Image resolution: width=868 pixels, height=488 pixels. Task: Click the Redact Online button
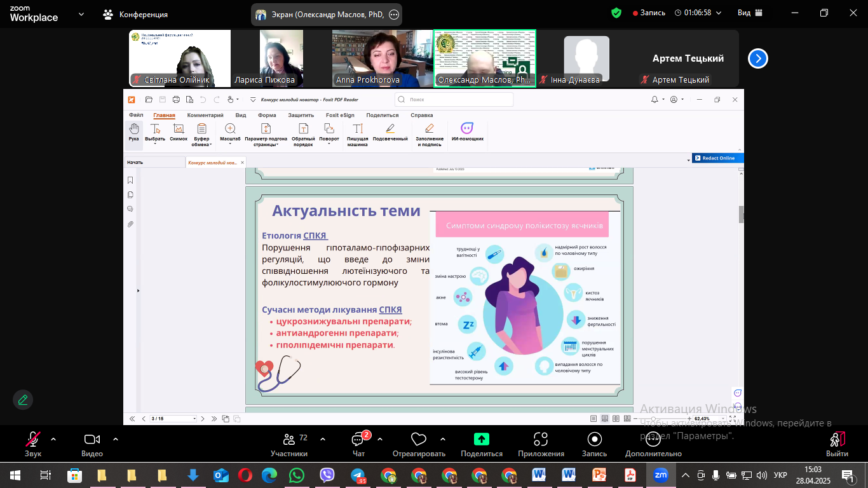[718, 158]
